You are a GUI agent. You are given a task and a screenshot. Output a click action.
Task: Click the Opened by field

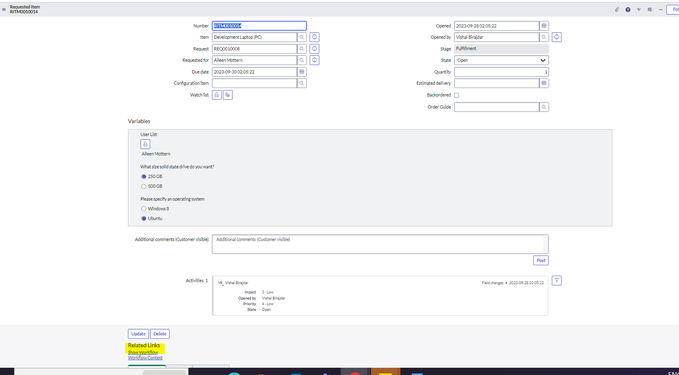496,37
